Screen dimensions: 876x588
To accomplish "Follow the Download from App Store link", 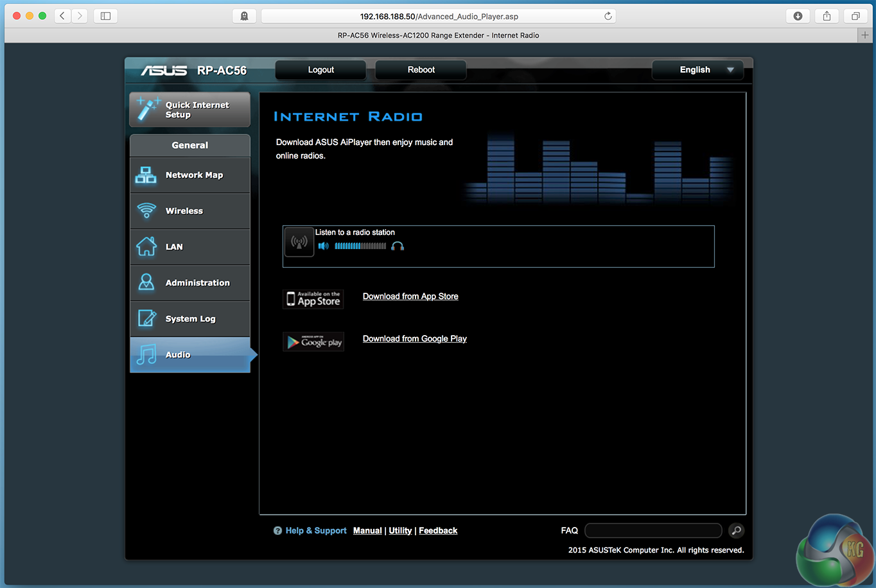I will tap(410, 297).
